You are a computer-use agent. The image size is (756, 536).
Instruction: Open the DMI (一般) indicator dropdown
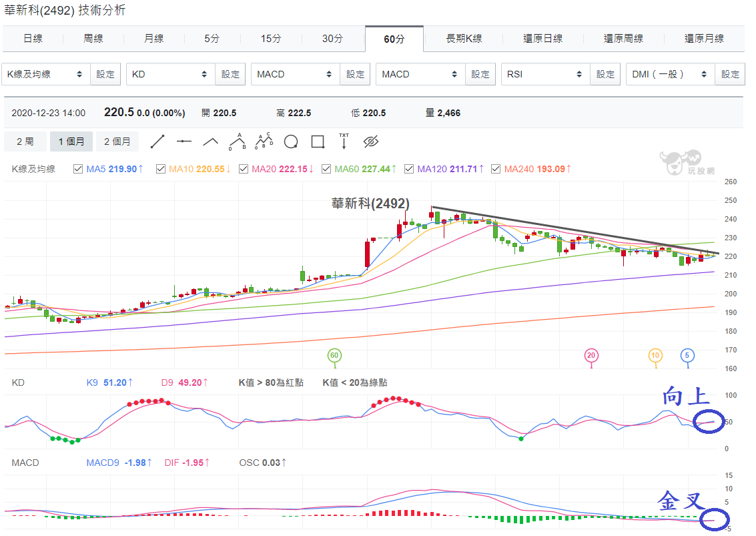click(671, 74)
